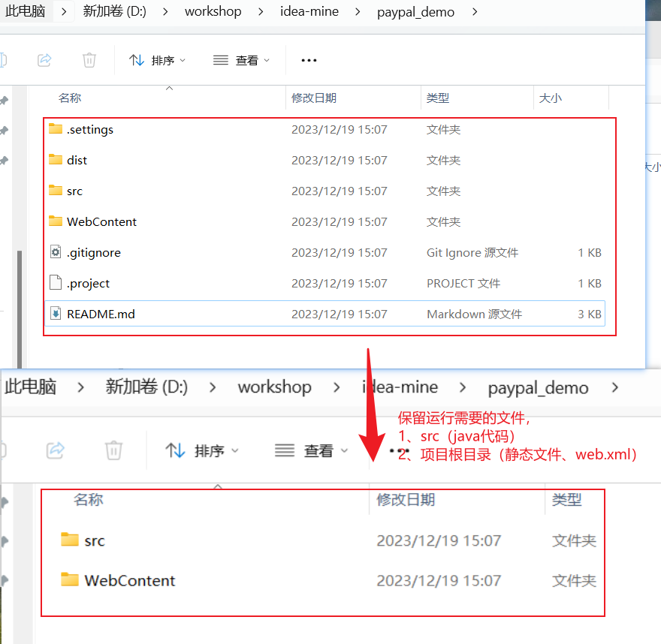661x644 pixels.
Task: Open the 查看 view dropdown in upper window
Action: (242, 60)
